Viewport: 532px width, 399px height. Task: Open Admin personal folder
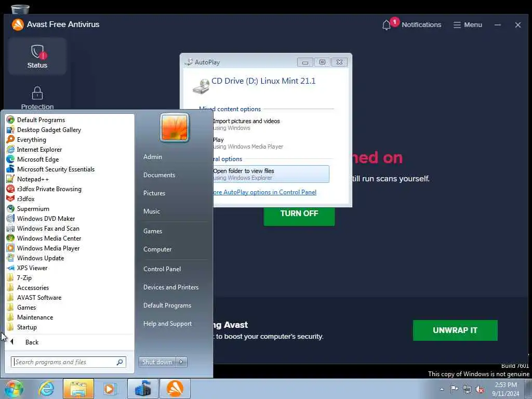tap(153, 157)
